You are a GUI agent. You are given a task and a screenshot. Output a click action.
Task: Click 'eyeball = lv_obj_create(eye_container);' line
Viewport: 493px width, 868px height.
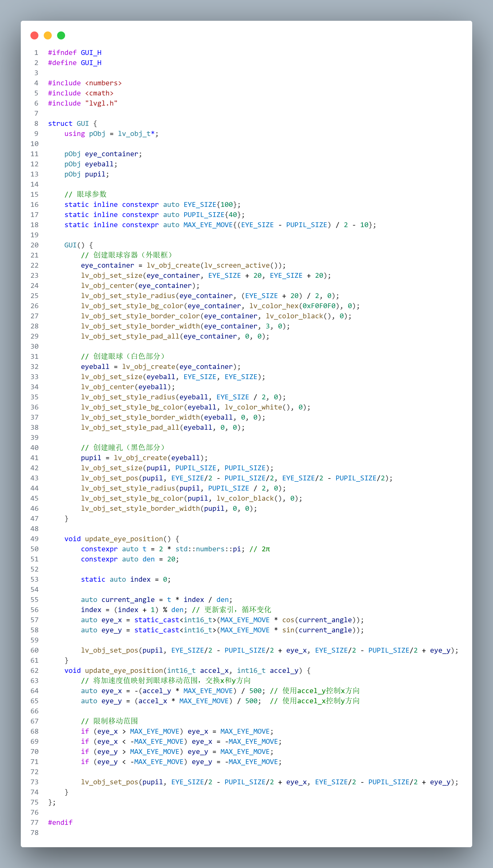point(161,367)
